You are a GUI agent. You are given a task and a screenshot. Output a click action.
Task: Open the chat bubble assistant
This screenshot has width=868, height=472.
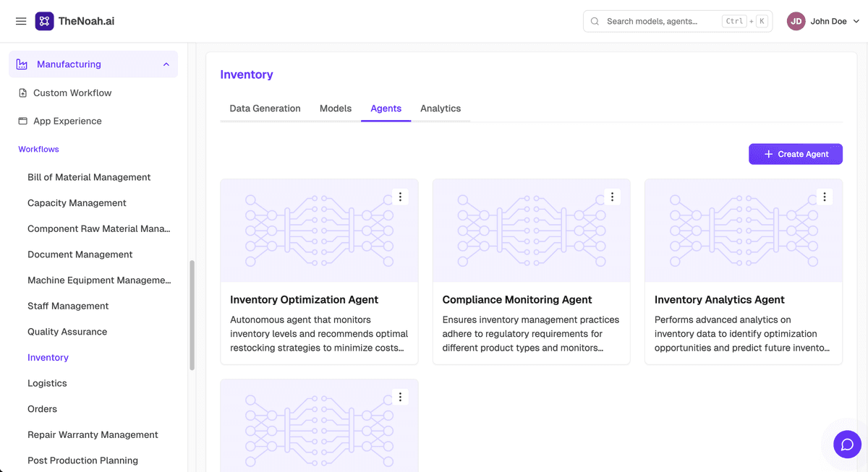click(x=847, y=445)
